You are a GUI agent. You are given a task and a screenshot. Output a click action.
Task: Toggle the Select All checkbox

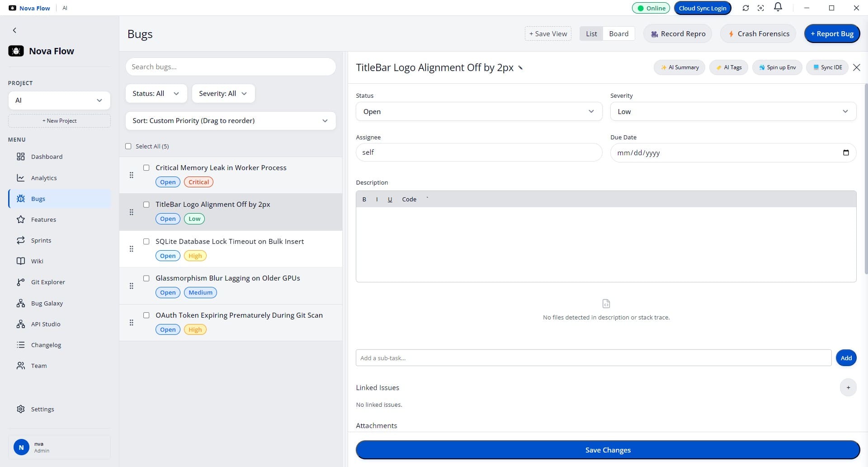[x=128, y=146]
